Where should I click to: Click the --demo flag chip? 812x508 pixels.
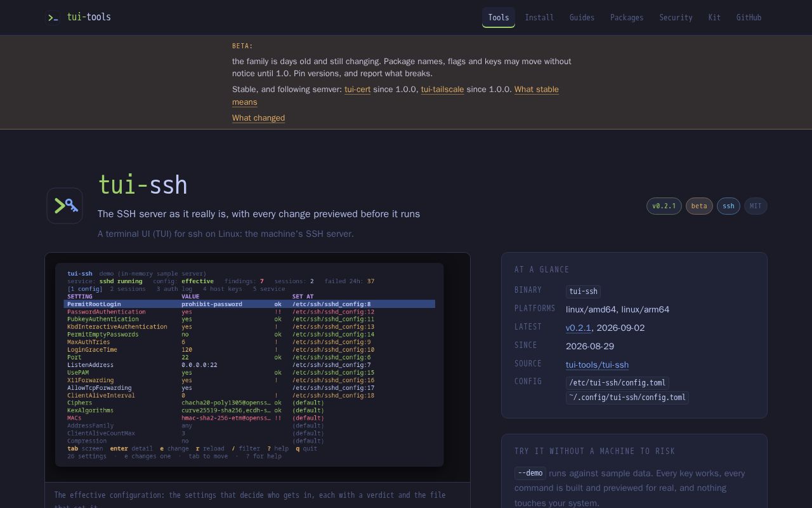[x=530, y=473]
